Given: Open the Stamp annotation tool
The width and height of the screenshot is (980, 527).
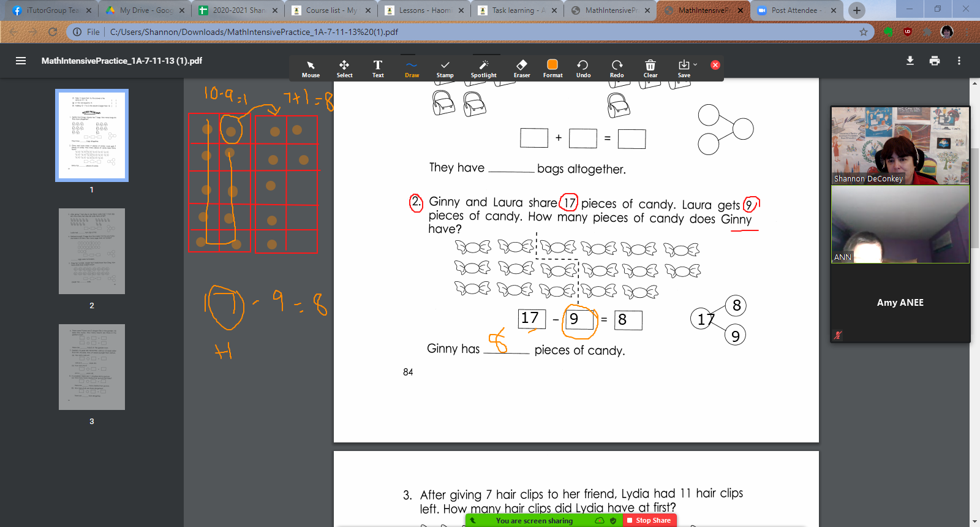Looking at the screenshot, I should click(x=445, y=68).
